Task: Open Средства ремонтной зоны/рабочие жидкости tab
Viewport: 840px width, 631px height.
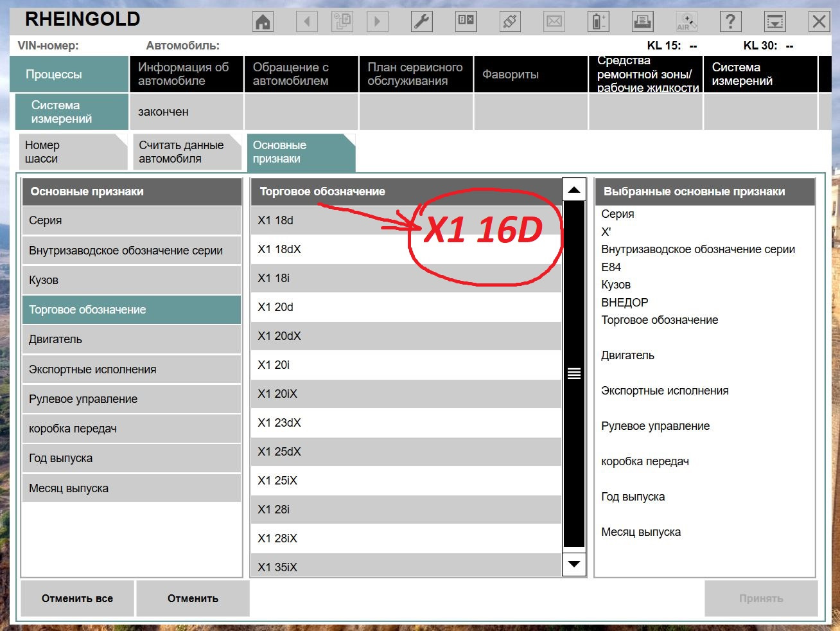Action: point(646,74)
